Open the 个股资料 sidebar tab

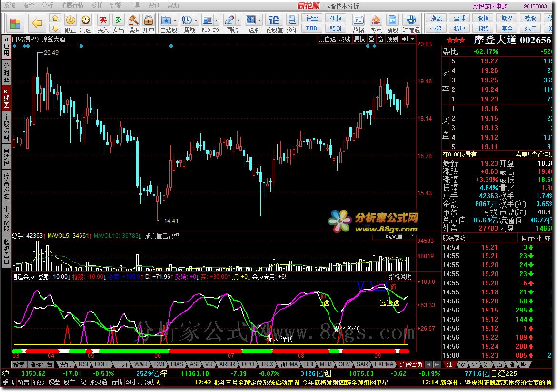click(x=6, y=127)
